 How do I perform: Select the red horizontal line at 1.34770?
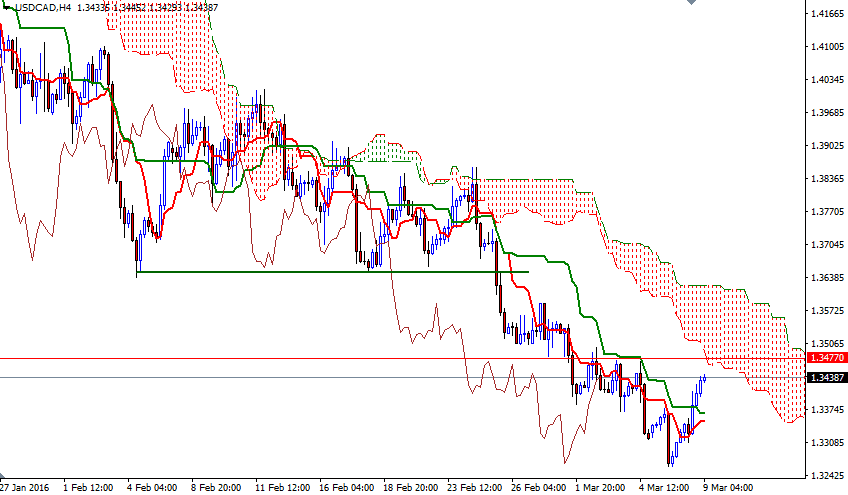click(300, 357)
